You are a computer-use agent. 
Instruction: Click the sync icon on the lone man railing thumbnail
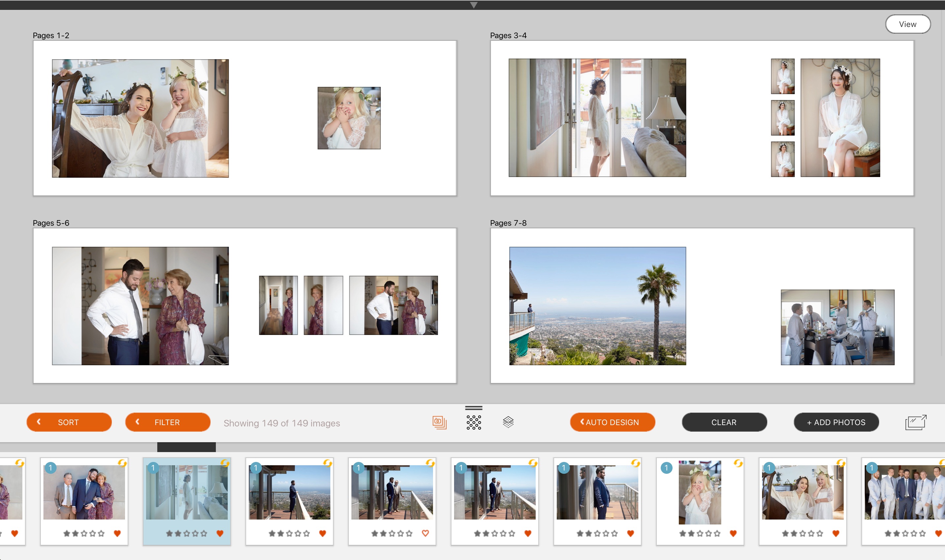click(328, 463)
